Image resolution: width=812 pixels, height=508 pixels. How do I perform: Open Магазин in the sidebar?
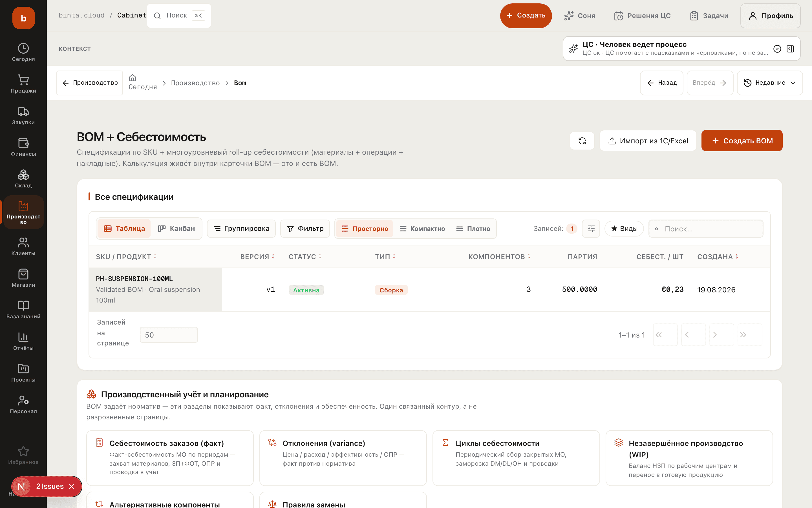click(x=23, y=278)
